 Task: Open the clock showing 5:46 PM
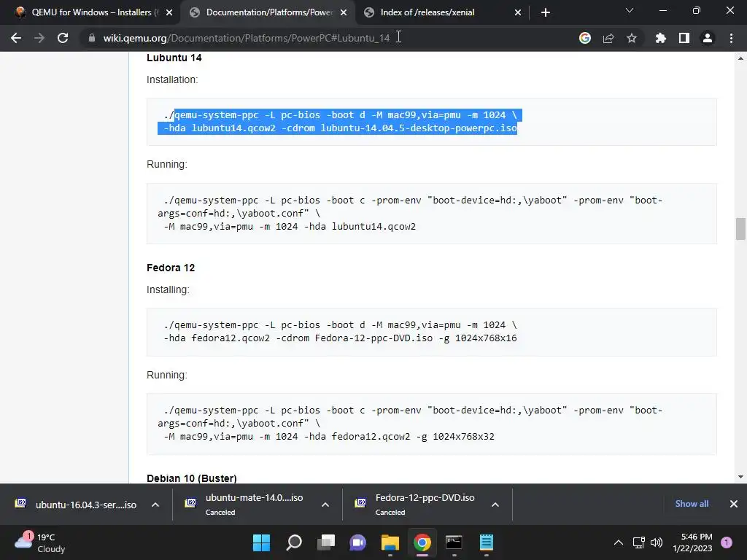click(692, 542)
